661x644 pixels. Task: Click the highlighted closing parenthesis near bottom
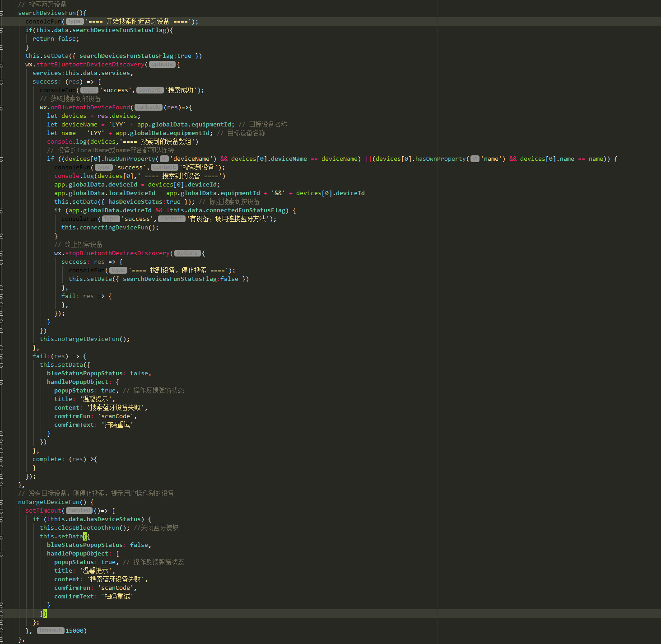tap(45, 614)
